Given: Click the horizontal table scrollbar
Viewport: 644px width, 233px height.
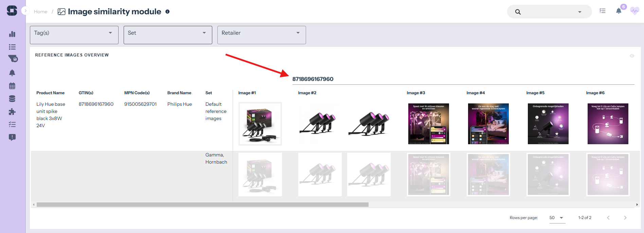Looking at the screenshot, I should click(x=202, y=205).
